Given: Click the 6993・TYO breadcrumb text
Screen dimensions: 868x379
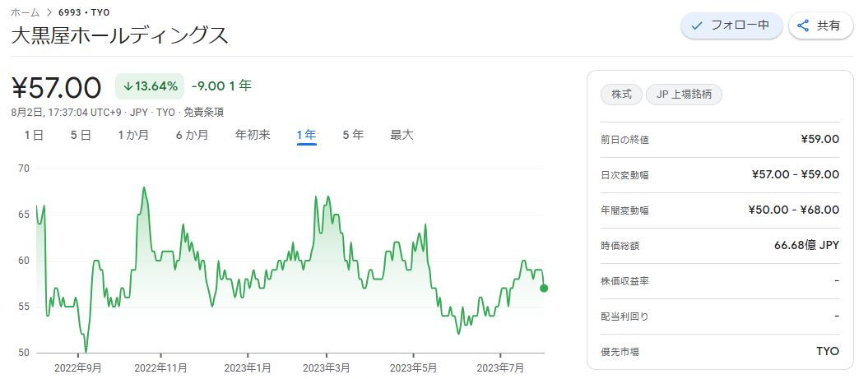Looking at the screenshot, I should click(84, 11).
